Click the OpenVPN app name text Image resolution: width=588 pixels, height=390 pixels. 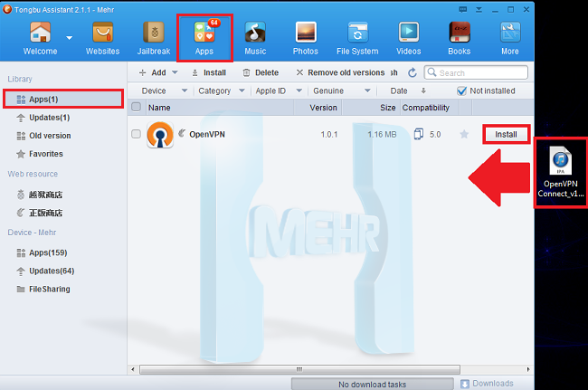(207, 134)
